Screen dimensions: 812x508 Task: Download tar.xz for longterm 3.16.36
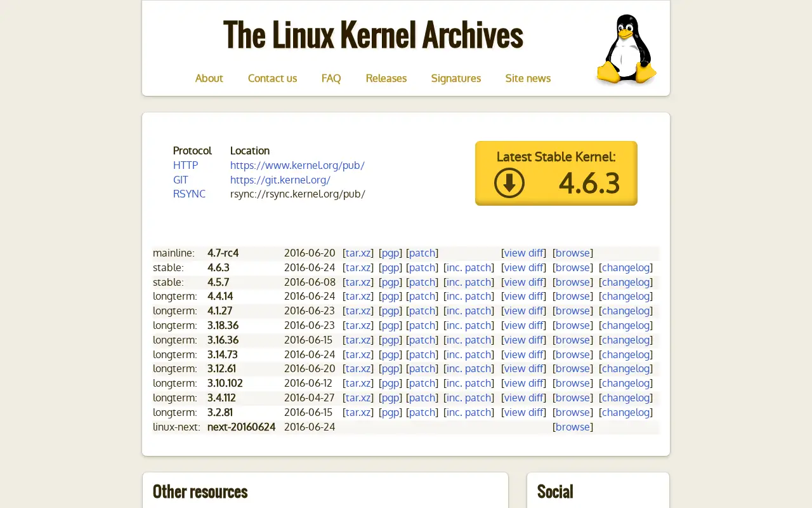coord(358,340)
